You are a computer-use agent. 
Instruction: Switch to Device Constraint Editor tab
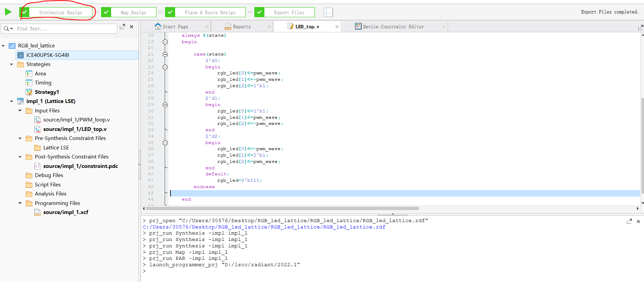point(393,27)
